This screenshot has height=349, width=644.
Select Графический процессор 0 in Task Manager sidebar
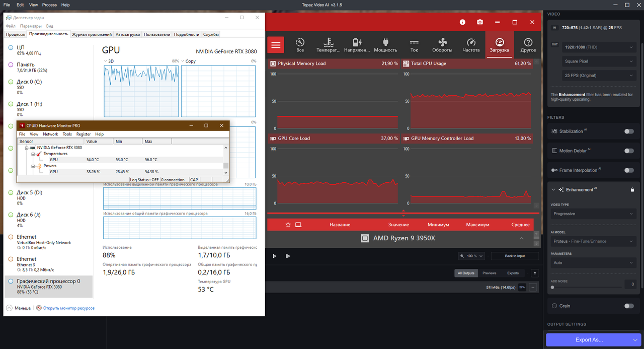[x=48, y=287]
